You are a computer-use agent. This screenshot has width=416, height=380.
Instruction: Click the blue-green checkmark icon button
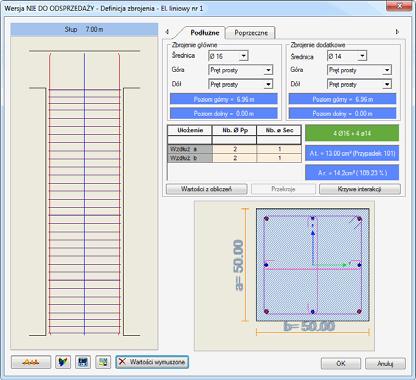pos(63,362)
